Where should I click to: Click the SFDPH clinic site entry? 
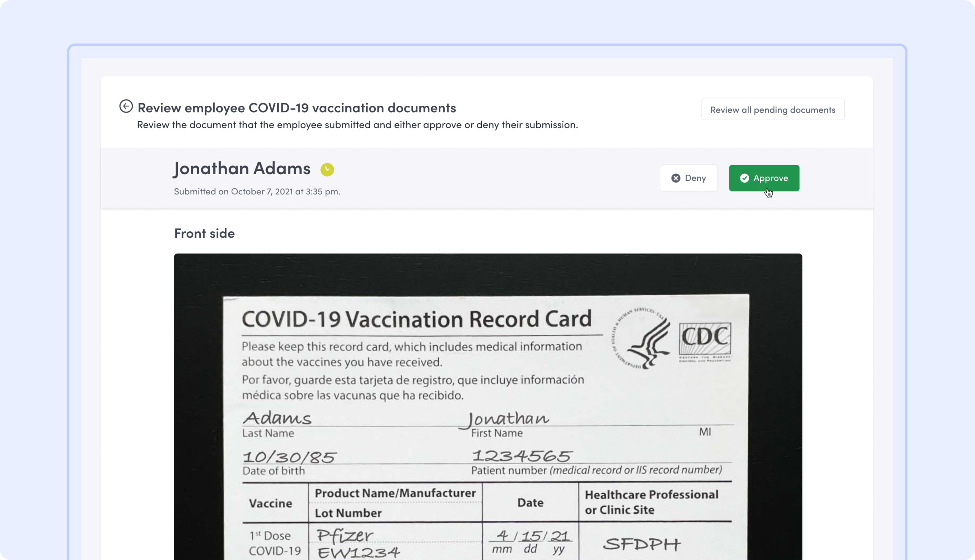[x=641, y=544]
